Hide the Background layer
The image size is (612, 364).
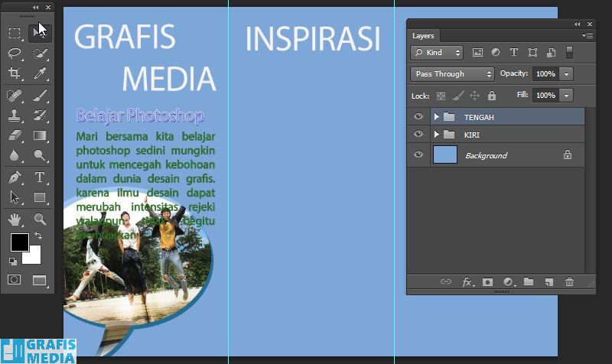(418, 154)
